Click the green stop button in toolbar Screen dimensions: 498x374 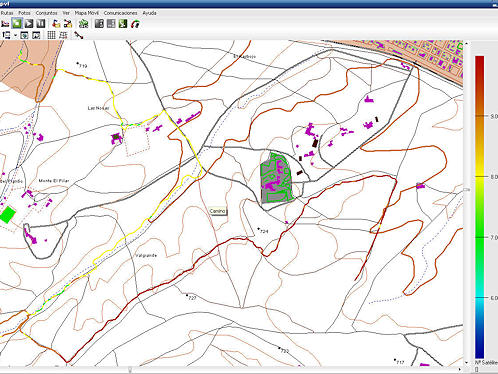[x=17, y=23]
